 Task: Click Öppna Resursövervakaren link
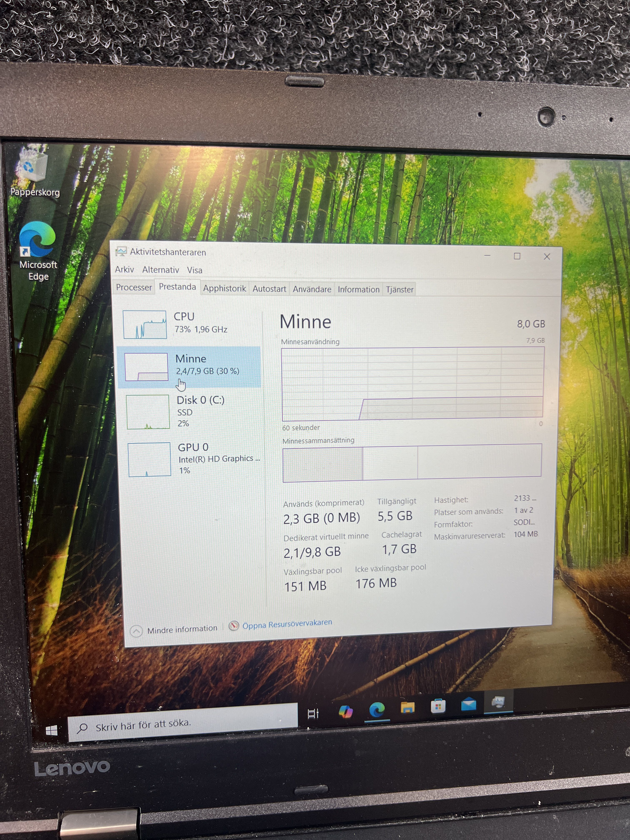coord(287,624)
